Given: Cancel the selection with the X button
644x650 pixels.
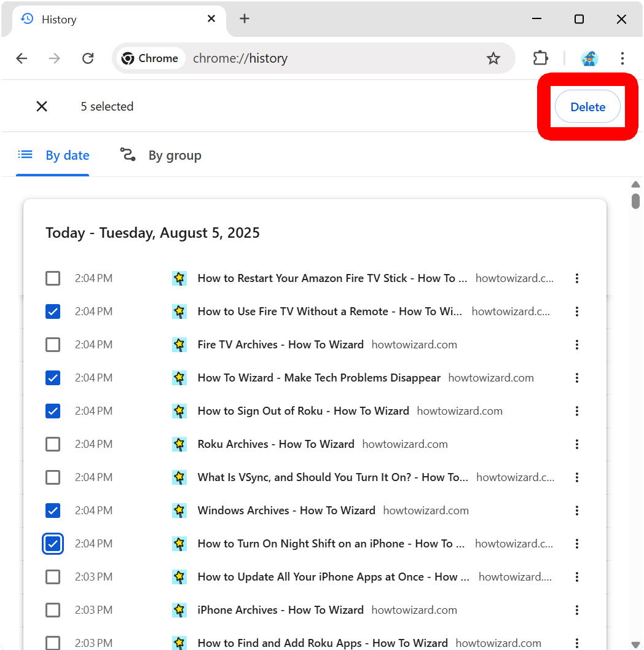Looking at the screenshot, I should (42, 106).
